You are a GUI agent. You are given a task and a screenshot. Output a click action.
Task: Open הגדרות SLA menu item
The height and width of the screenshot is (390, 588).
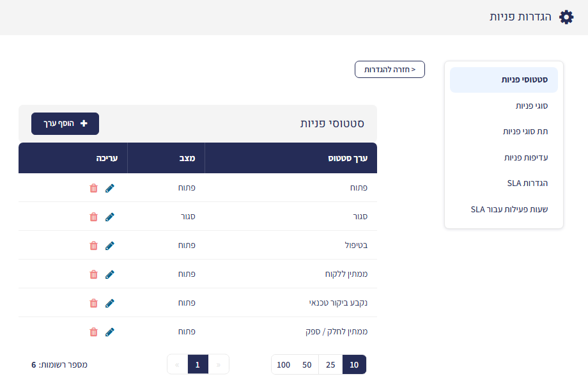click(x=527, y=183)
